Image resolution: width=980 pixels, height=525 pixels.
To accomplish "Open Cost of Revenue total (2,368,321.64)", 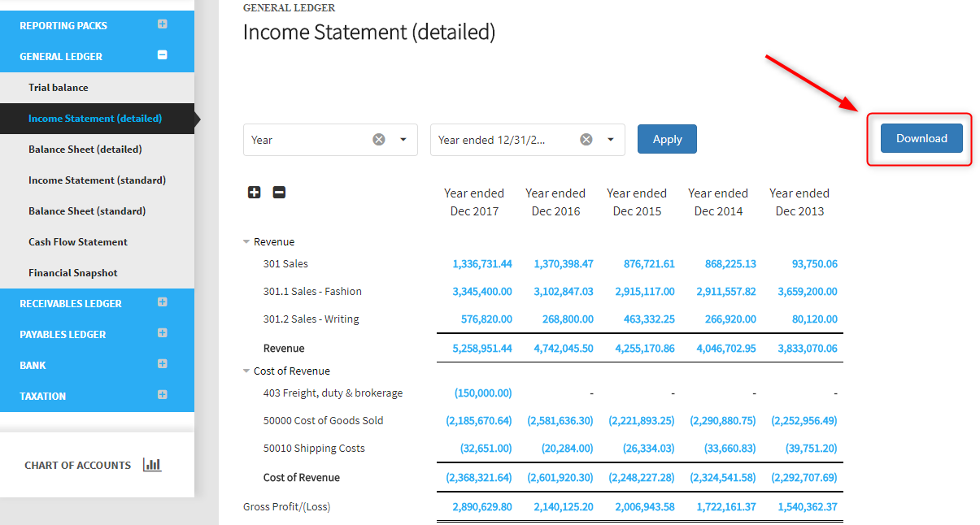I will [479, 478].
